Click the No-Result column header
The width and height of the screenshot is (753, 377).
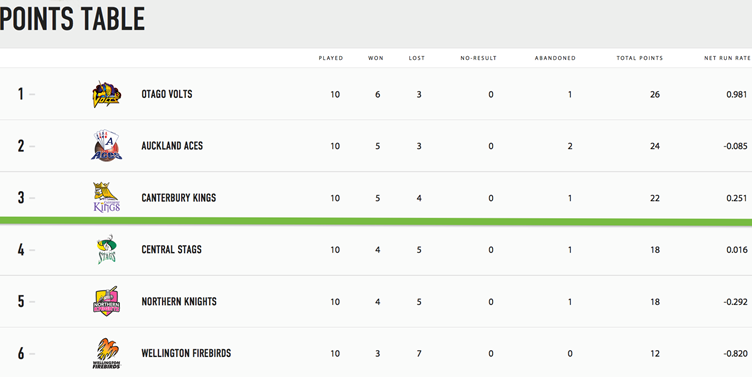(x=478, y=58)
